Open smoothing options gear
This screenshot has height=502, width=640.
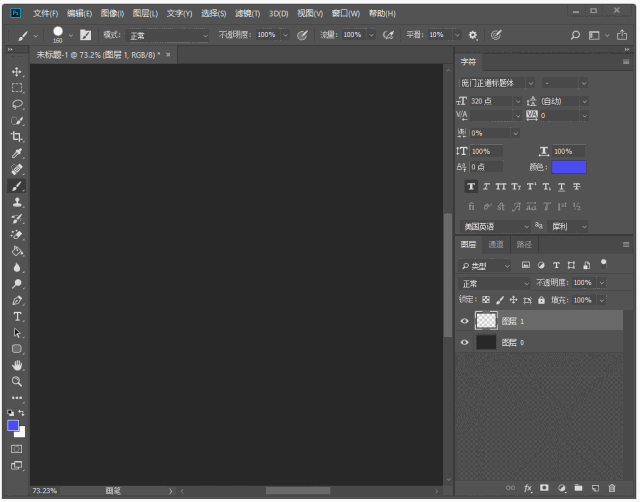[473, 36]
